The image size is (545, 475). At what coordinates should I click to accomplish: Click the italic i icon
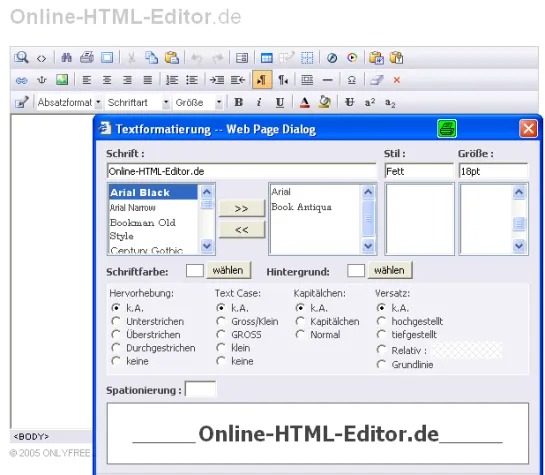259,103
